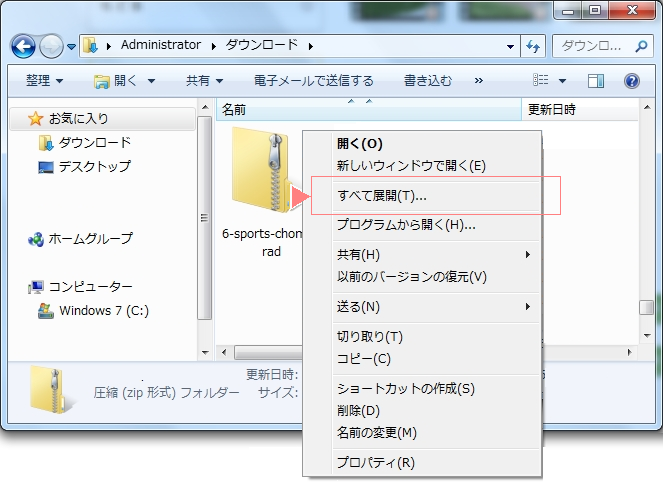Click 電子メールで送信する toolbar button
This screenshot has width=663, height=482.
(314, 80)
